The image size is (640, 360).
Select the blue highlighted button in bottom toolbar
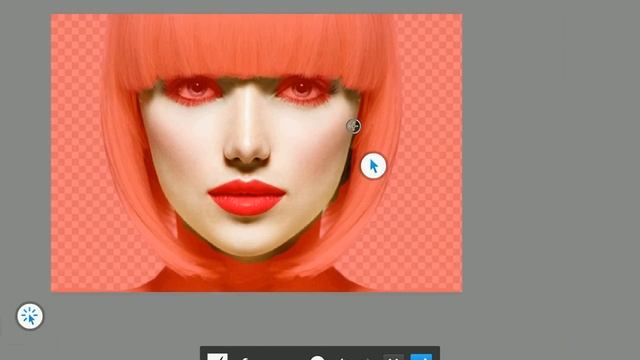coord(421,357)
